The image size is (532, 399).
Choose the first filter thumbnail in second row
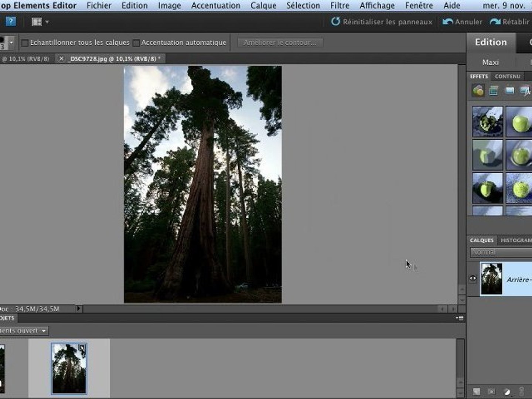click(x=487, y=155)
